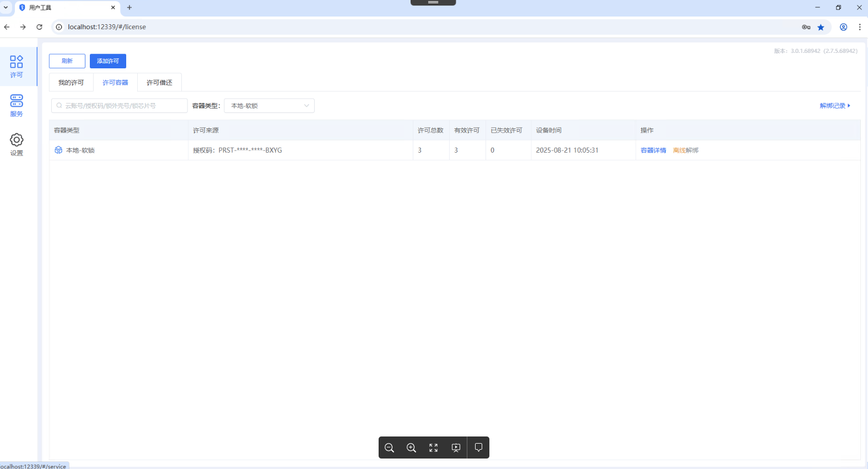The width and height of the screenshot is (868, 469).
Task: Switch to the 我的许可 tab
Action: 71,83
